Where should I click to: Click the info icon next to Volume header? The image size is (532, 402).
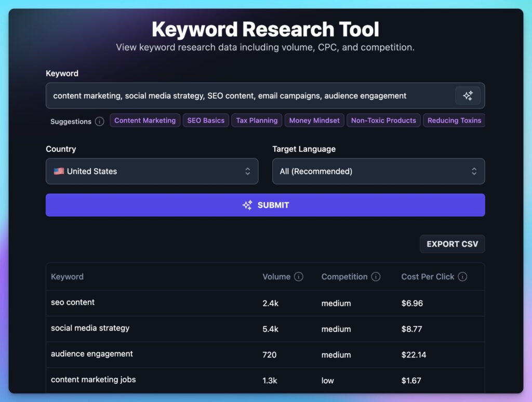click(301, 277)
